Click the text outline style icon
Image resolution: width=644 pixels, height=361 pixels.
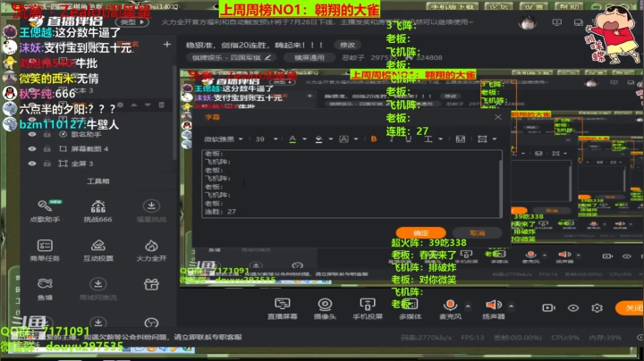(343, 139)
